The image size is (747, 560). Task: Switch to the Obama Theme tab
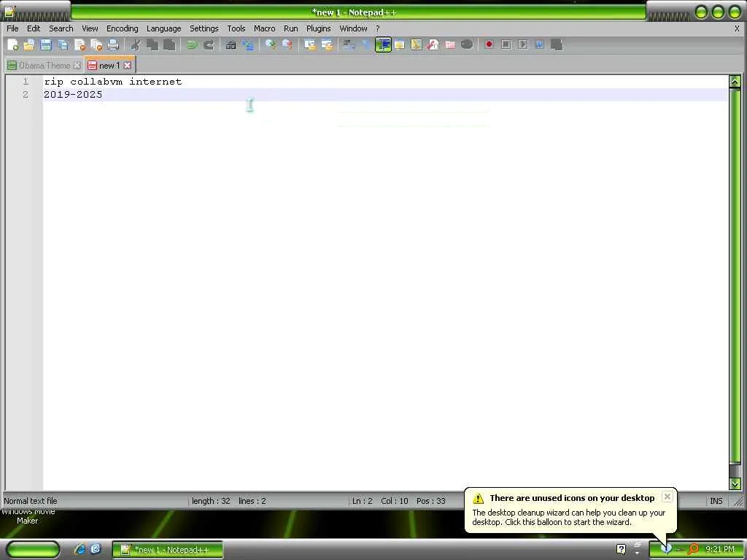44,65
